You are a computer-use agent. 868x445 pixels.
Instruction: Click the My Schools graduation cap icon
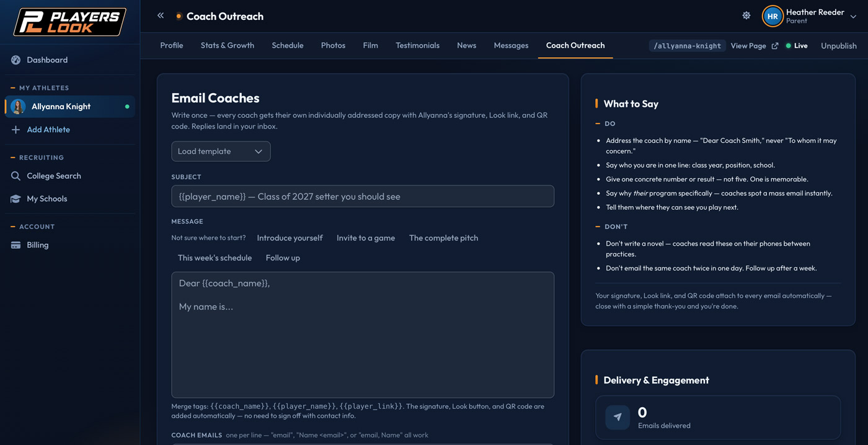[16, 199]
